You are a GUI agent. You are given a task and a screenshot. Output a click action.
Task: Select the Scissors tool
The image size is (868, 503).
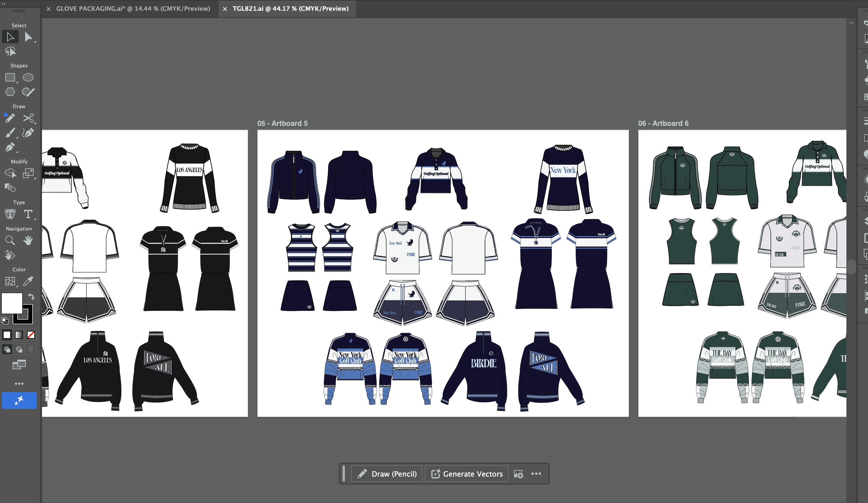pyautogui.click(x=28, y=118)
